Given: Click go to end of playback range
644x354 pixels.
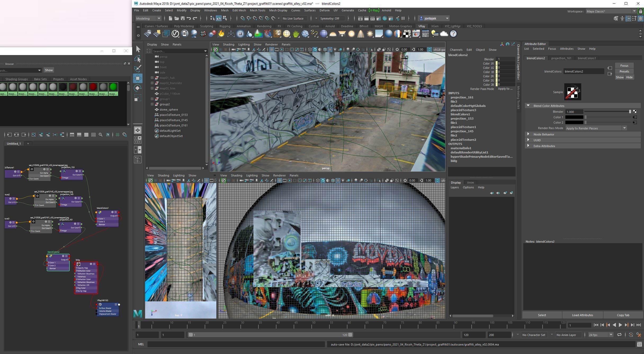Looking at the screenshot, I should [639, 325].
